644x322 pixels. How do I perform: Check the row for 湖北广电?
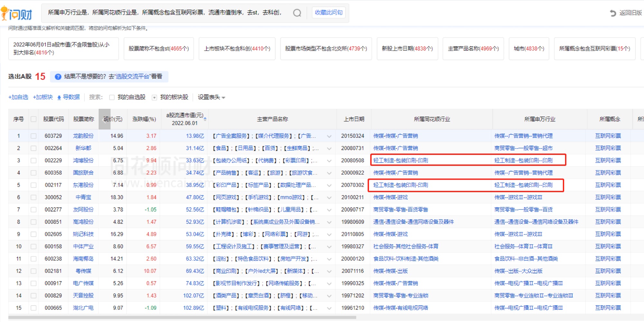pyautogui.click(x=33, y=308)
